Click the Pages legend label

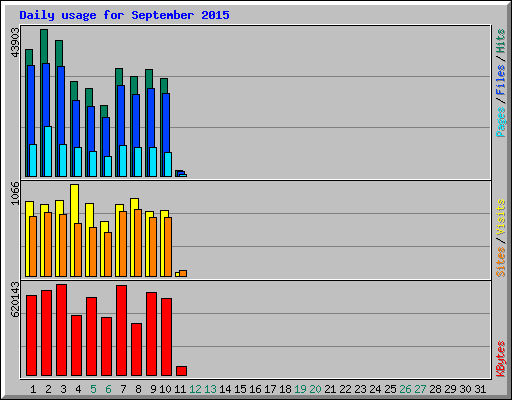501,121
